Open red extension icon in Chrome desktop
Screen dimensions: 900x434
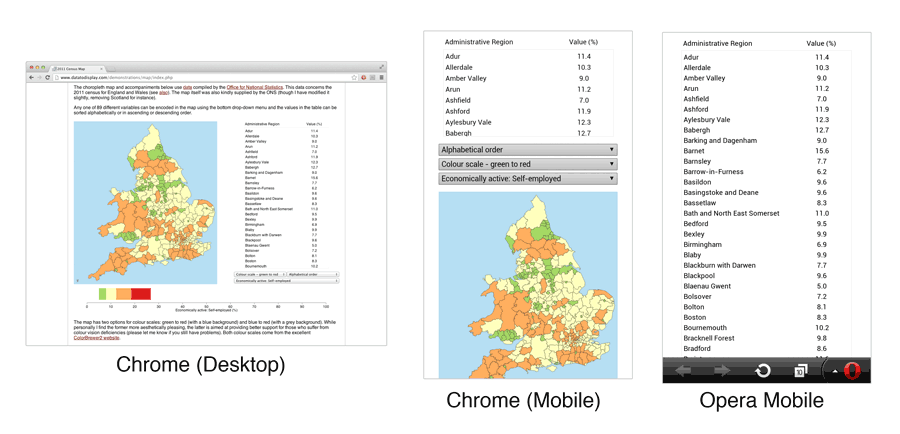coord(363,78)
